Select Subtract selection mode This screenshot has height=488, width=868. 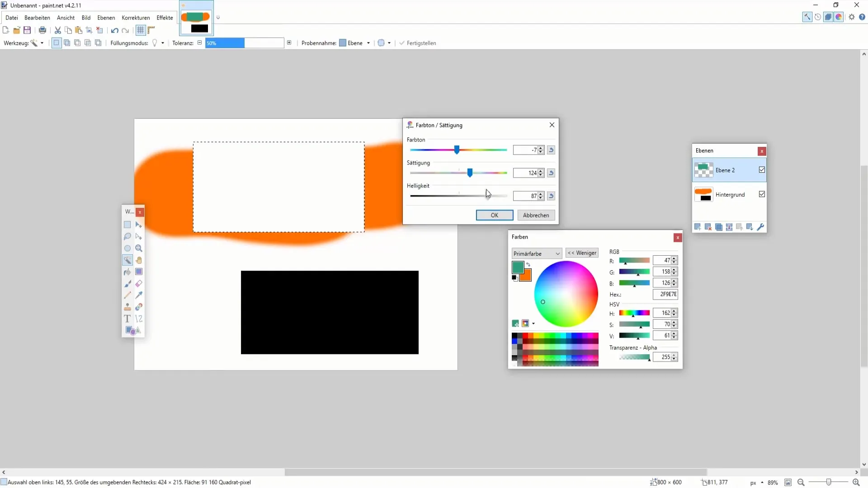[x=77, y=43]
